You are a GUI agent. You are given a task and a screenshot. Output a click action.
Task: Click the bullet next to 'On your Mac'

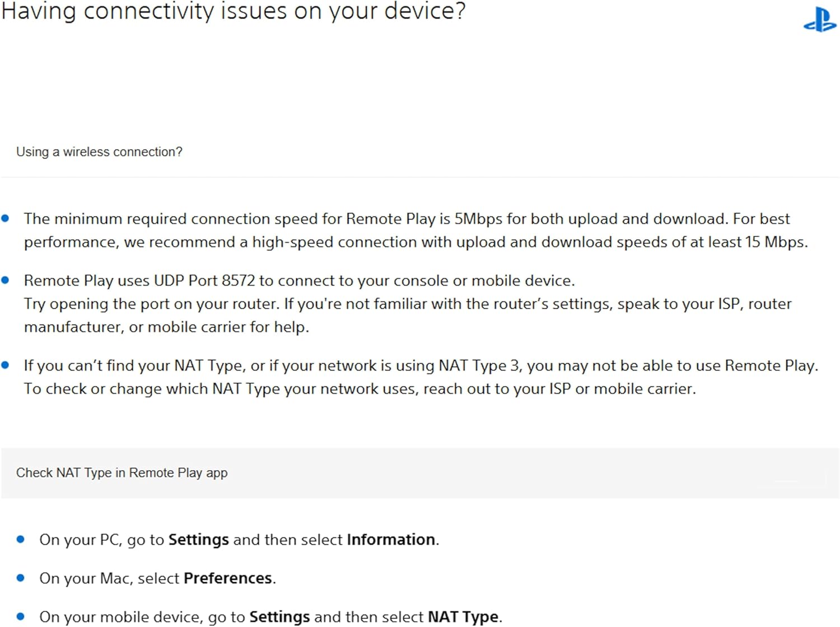tap(21, 578)
